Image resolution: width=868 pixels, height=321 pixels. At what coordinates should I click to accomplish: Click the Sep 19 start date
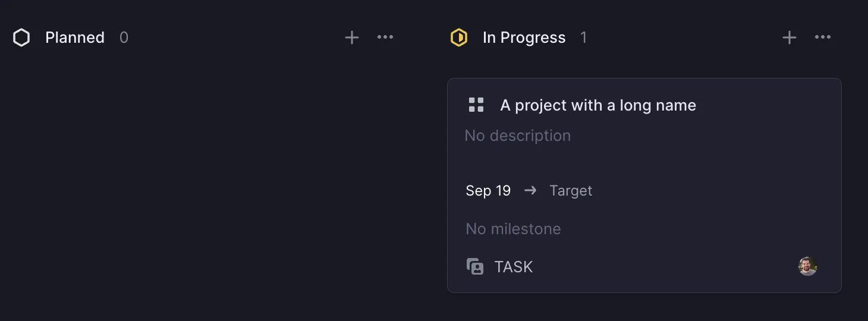(488, 191)
